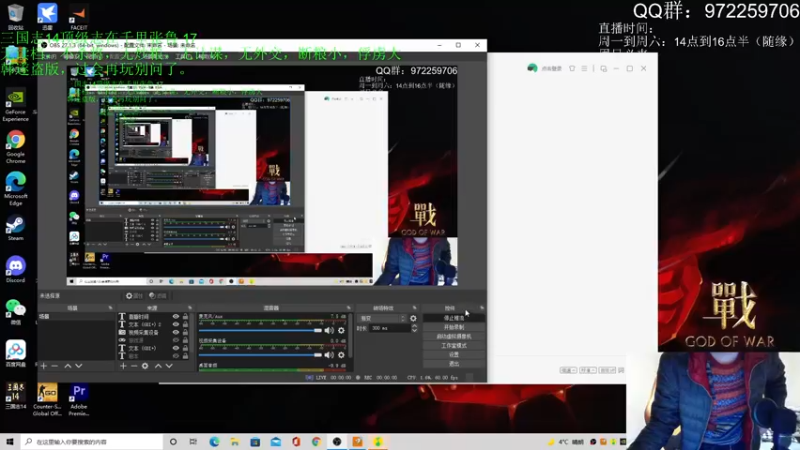Open first dropdown at white window bottom
800x450 pixels.
(568, 370)
